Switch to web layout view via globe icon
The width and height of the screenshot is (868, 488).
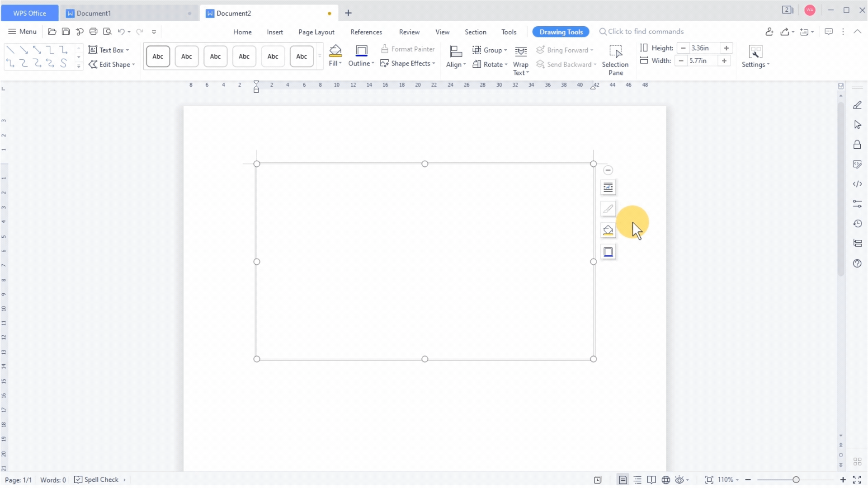pos(665,480)
